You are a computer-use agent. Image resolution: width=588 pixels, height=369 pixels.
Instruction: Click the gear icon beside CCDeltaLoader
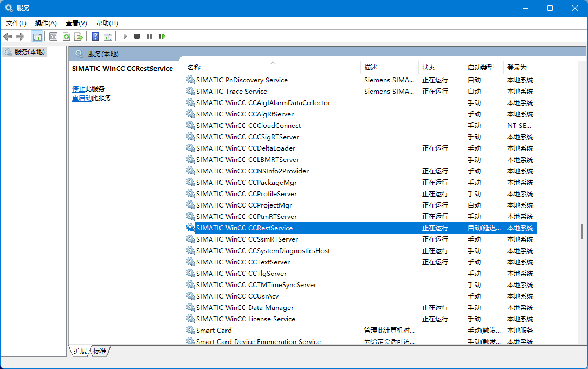[x=191, y=148]
